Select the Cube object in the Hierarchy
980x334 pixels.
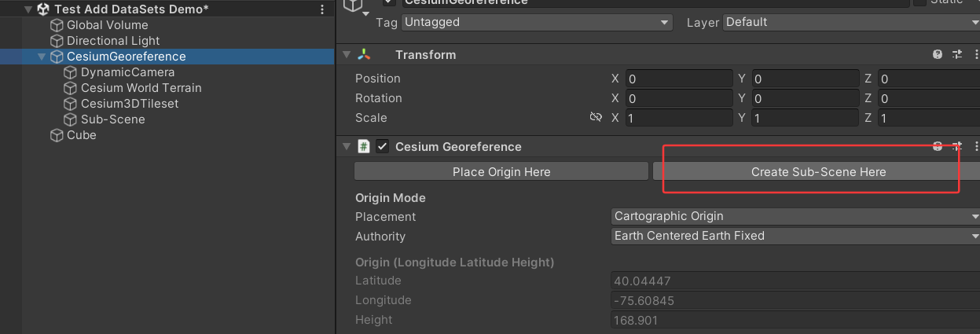[82, 135]
